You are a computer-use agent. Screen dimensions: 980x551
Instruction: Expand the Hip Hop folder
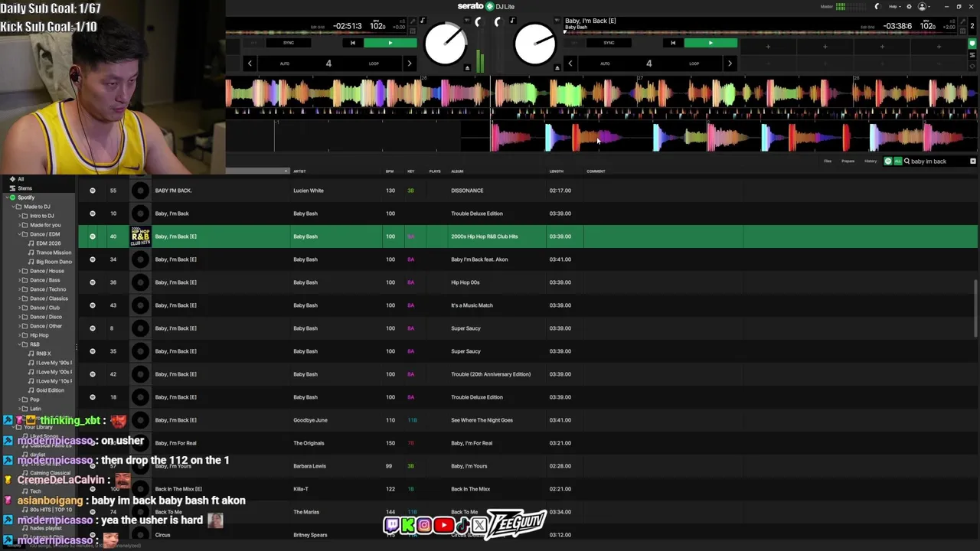(19, 335)
